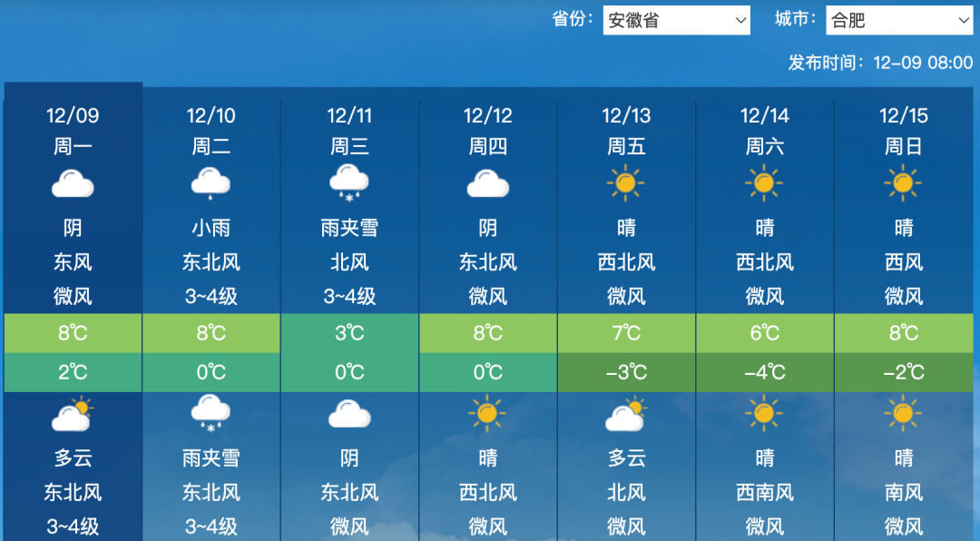The image size is (980, 541).
Task: Click the sun icon in 12/14 bottom row
Action: coord(765,413)
